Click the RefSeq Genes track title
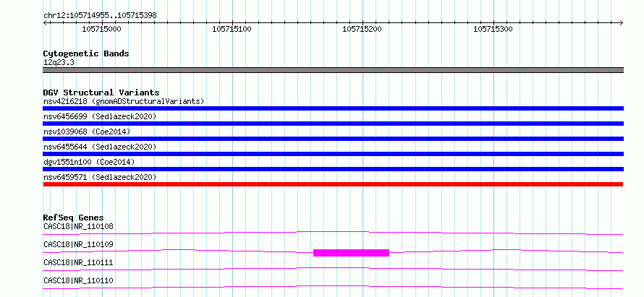This screenshot has width=644, height=297. click(74, 218)
